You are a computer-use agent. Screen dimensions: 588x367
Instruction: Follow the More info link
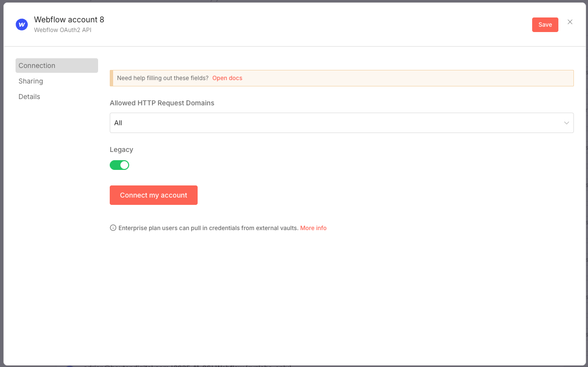click(313, 228)
